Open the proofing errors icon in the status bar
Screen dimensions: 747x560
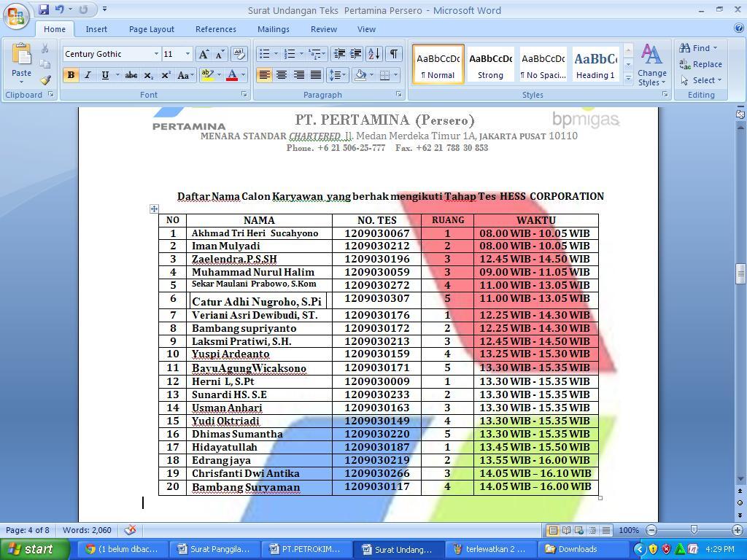coord(130,530)
